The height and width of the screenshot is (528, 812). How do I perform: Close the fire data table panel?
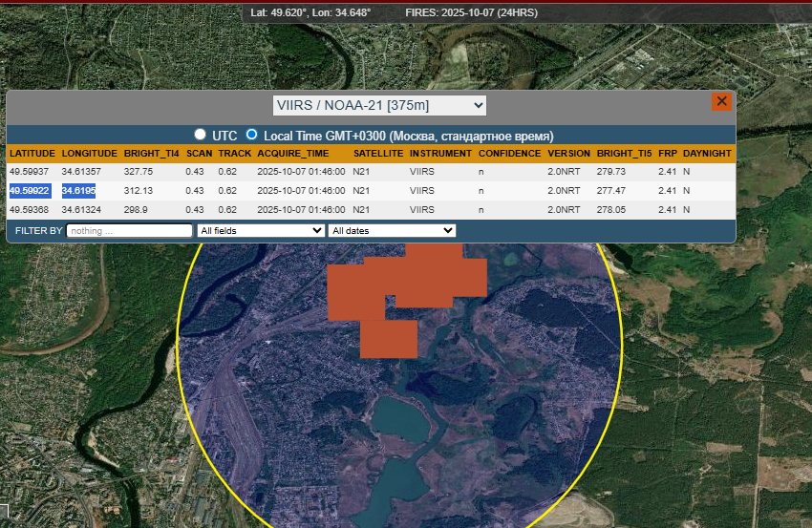(721, 101)
